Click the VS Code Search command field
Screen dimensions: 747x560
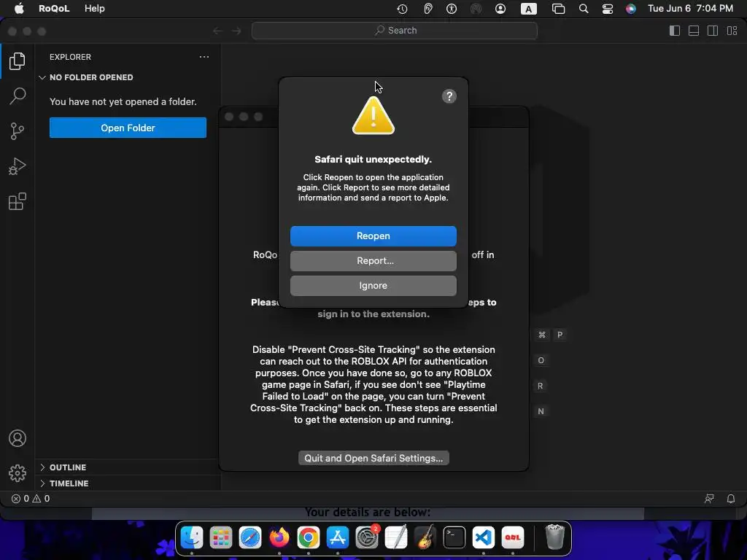(x=395, y=31)
